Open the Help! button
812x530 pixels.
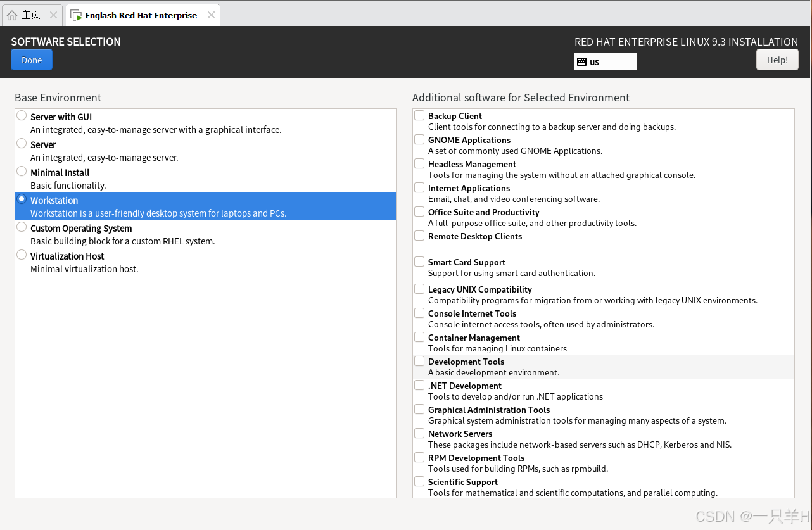[777, 60]
